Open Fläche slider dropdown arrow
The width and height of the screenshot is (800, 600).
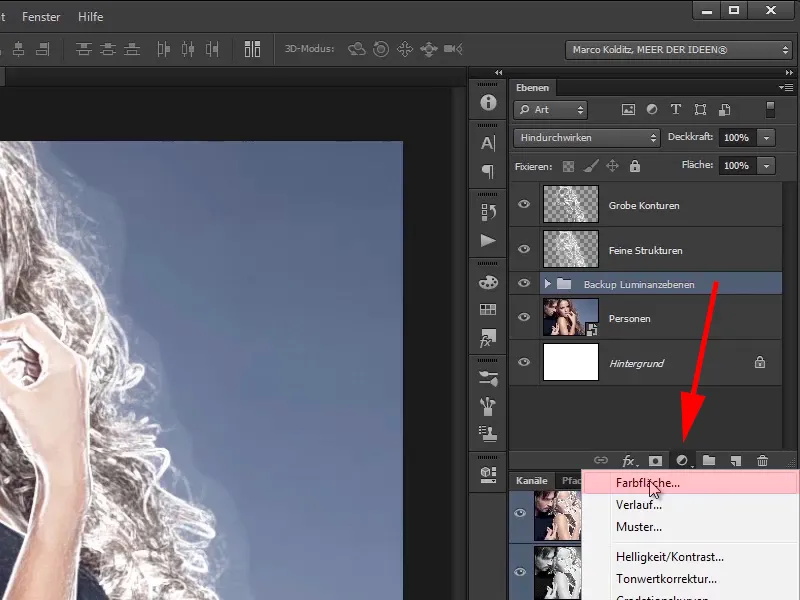[766, 166]
